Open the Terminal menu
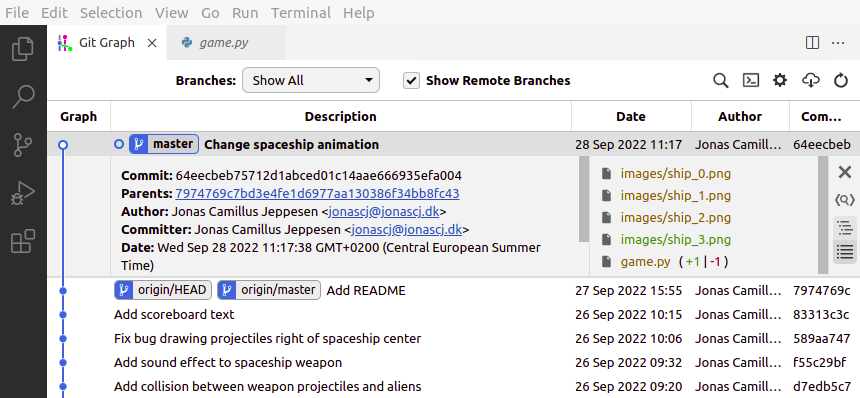 [x=301, y=13]
